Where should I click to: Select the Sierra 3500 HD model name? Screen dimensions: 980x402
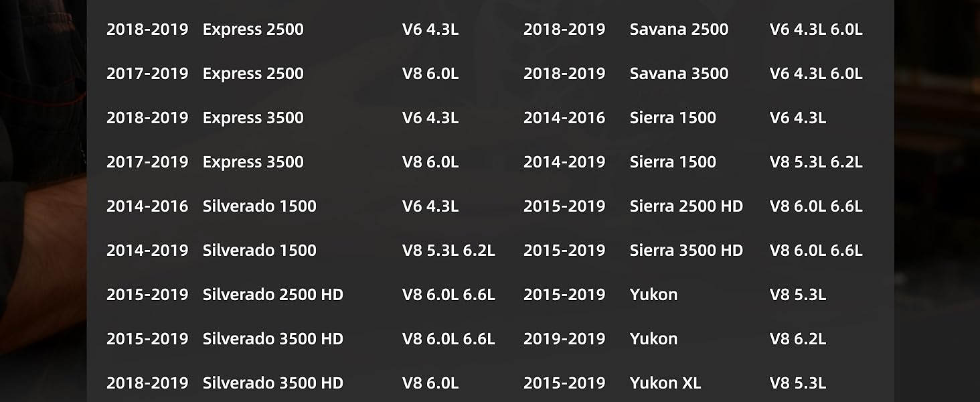(686, 251)
